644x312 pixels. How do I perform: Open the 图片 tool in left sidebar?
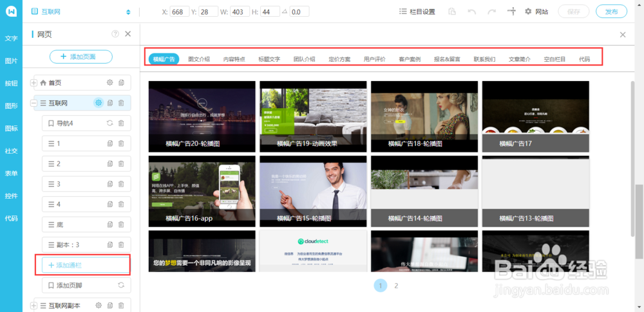coord(11,61)
